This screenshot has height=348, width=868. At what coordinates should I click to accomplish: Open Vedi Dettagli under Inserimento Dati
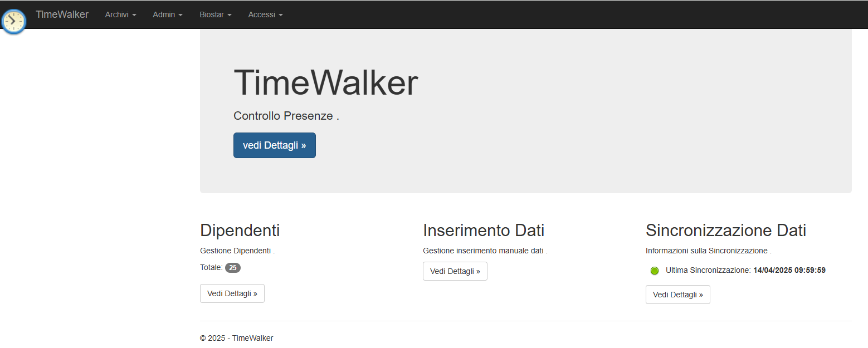[455, 271]
